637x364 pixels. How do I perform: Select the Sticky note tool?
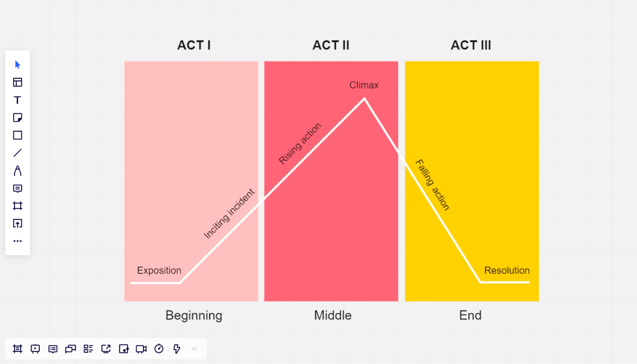tap(18, 118)
